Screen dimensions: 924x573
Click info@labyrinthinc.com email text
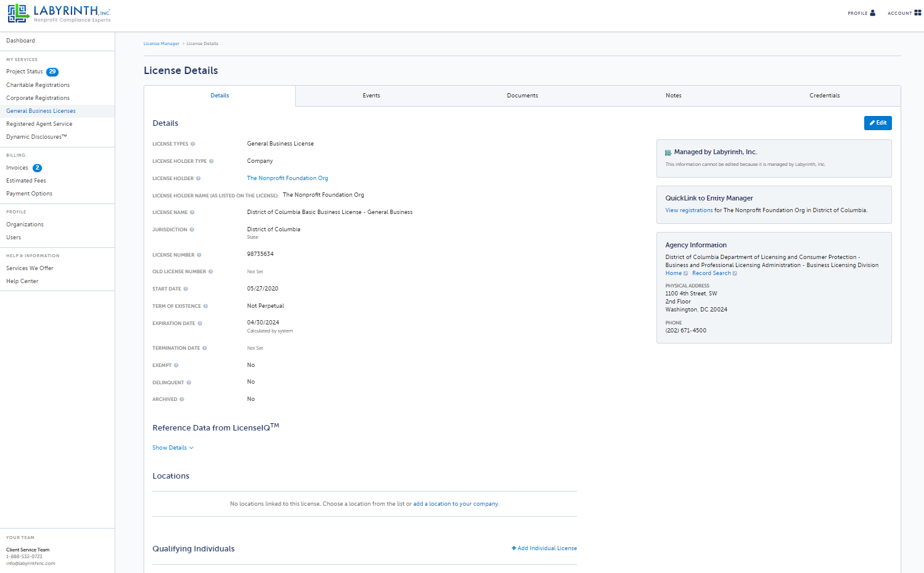point(31,563)
